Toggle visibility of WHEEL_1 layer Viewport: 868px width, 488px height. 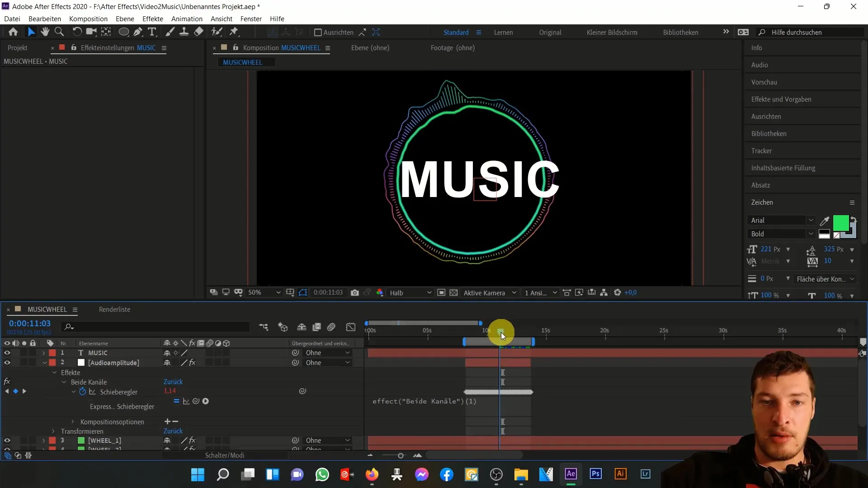click(7, 441)
